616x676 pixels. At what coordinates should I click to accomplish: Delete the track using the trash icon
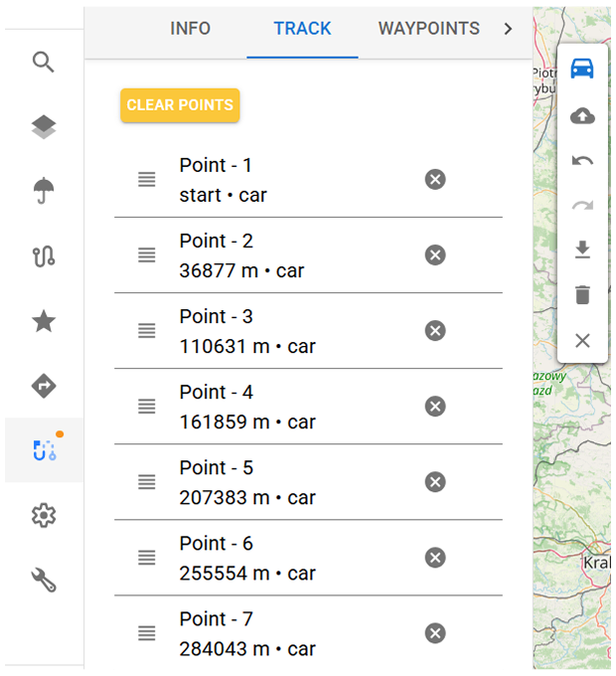[582, 294]
